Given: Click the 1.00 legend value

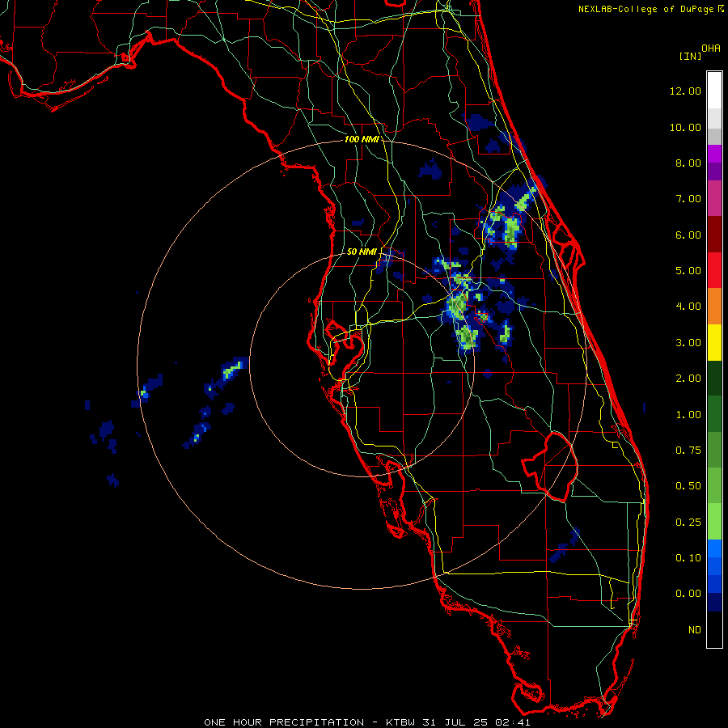Looking at the screenshot, I should [688, 415].
